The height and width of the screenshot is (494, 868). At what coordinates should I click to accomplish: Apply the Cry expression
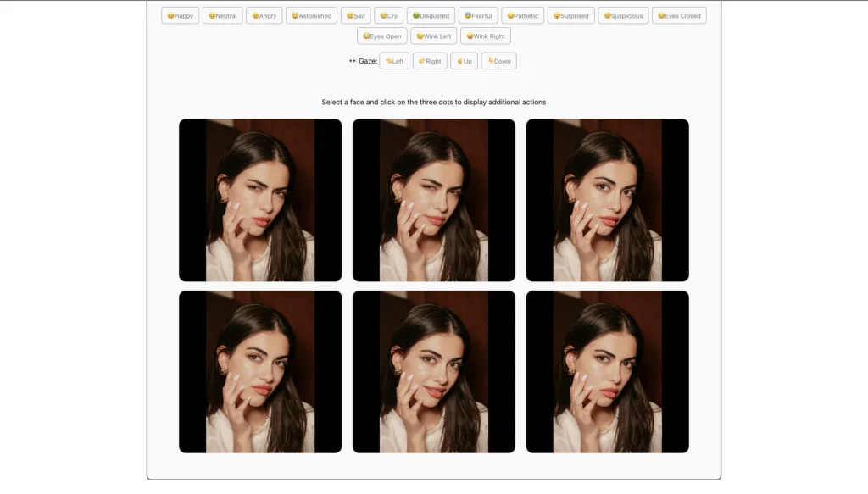[x=388, y=15]
